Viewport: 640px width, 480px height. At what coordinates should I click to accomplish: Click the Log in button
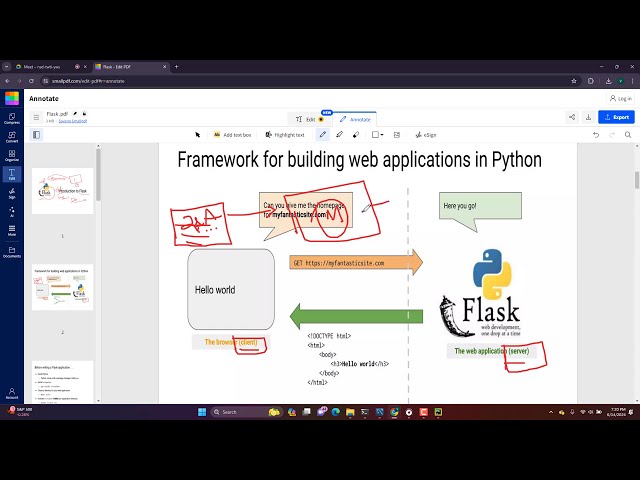[621, 98]
